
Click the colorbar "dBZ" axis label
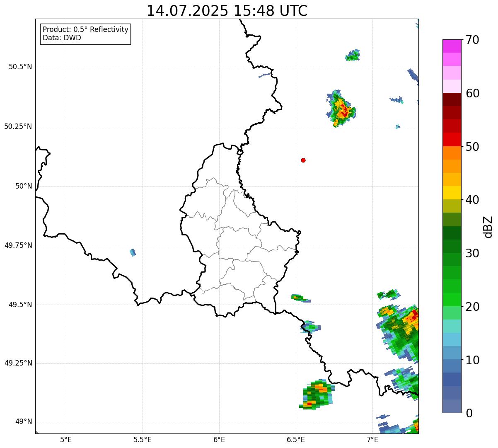488,227
